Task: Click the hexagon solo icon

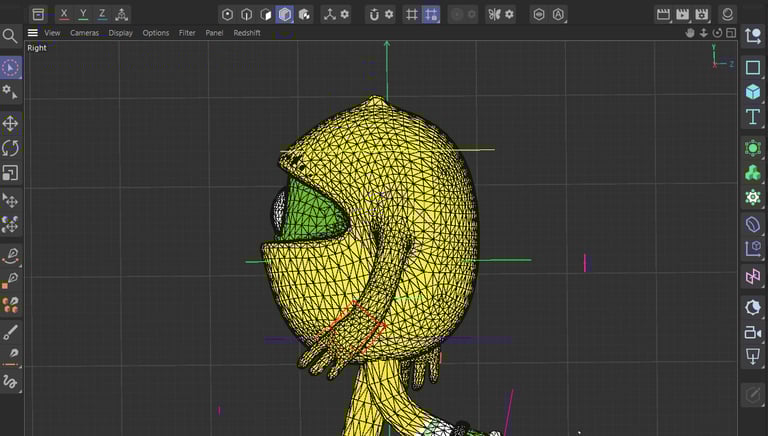Action: point(539,14)
